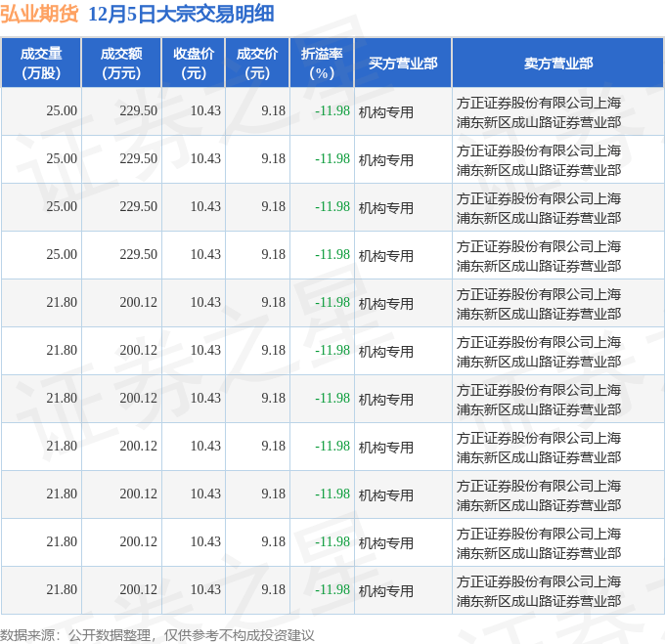
Task: Click the 卖方营业部 column header
Action: click(557, 63)
